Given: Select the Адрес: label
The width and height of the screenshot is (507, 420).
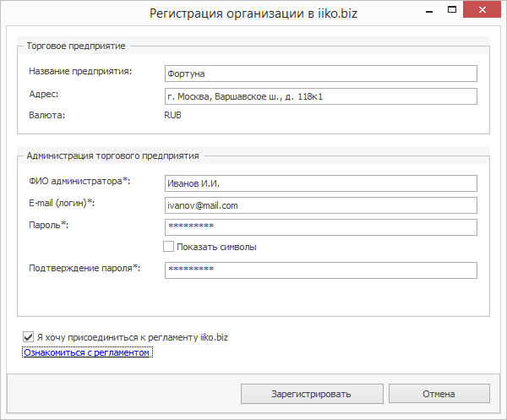Looking at the screenshot, I should tap(44, 94).
